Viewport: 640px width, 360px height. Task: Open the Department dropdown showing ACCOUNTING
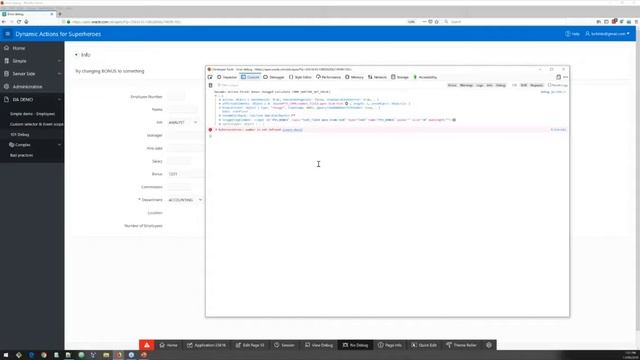185,200
